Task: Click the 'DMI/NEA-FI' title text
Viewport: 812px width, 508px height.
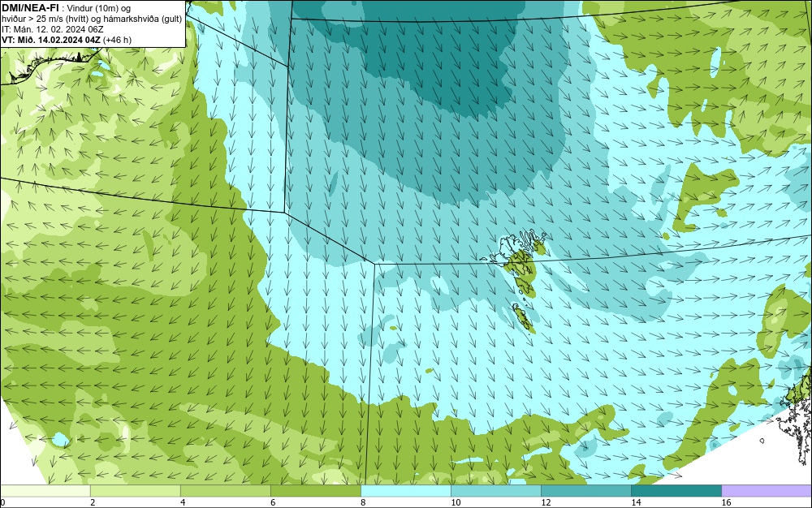Action: 30,8
